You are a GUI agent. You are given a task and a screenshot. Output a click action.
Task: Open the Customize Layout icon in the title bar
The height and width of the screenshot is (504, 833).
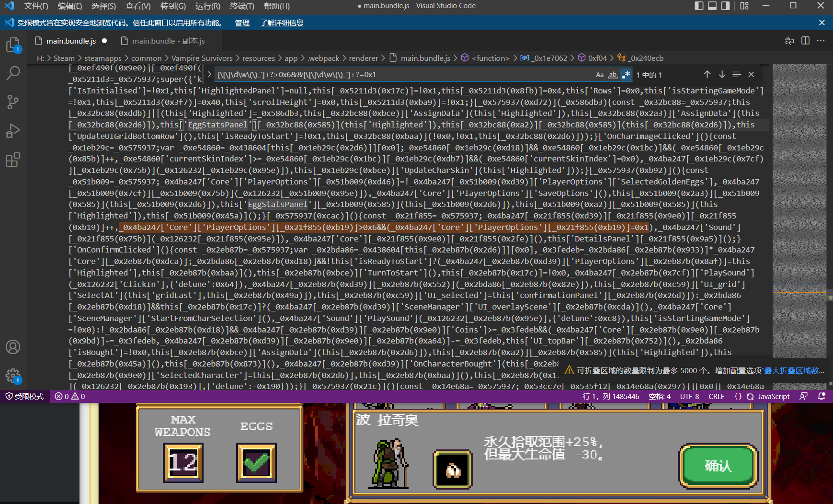tap(744, 6)
